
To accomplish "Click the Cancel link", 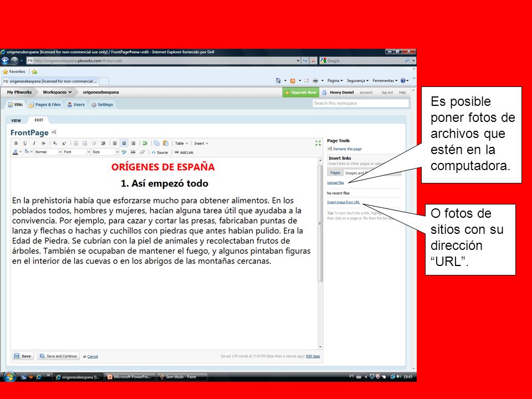I will pos(93,356).
